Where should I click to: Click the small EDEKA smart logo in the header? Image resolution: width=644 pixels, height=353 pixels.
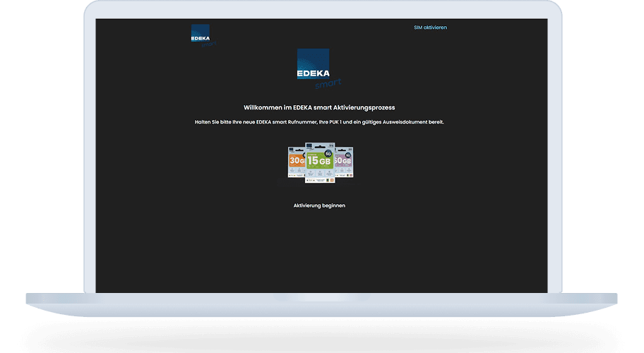203,36
